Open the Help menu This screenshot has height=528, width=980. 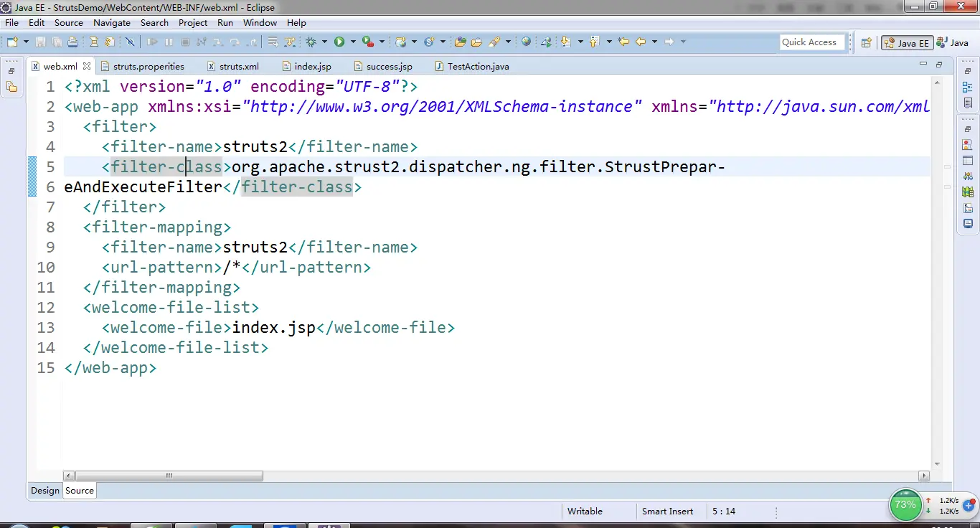[x=296, y=23]
